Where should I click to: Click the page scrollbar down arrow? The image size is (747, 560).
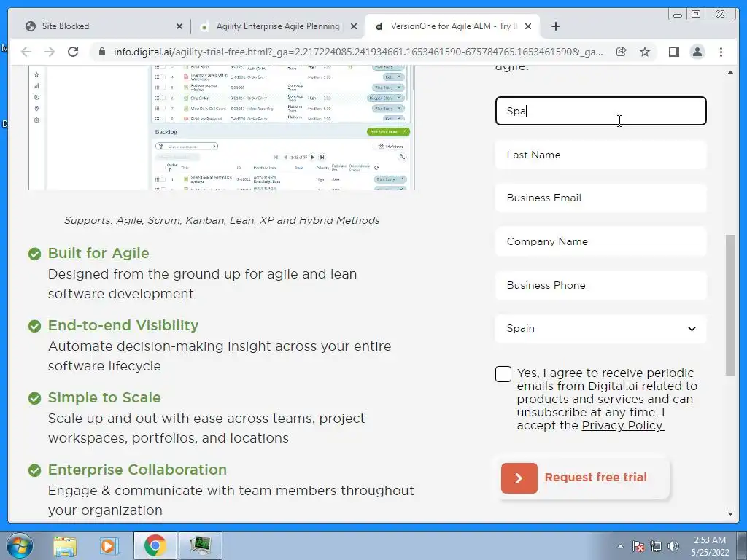pyautogui.click(x=730, y=514)
